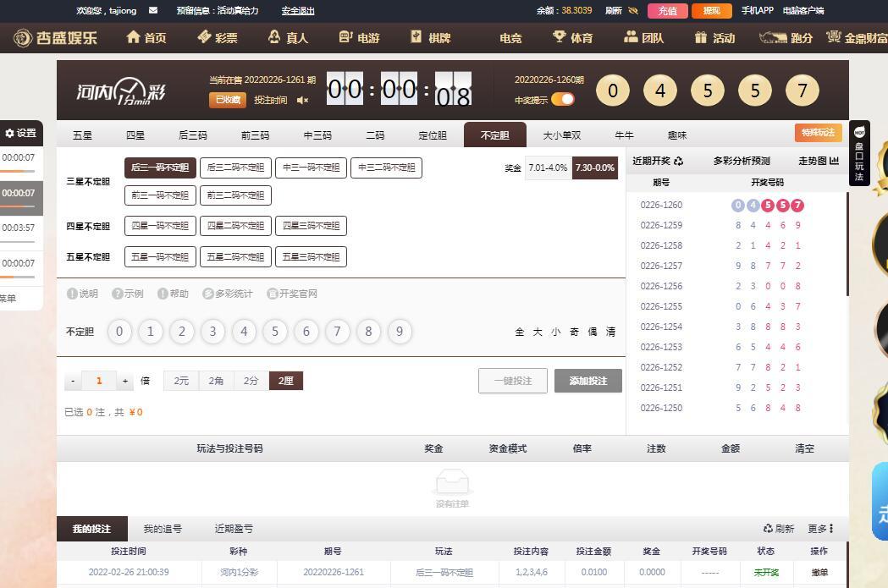The width and height of the screenshot is (888, 588).
Task: Open 多彩分析预测 analysis link
Action: coord(742,161)
